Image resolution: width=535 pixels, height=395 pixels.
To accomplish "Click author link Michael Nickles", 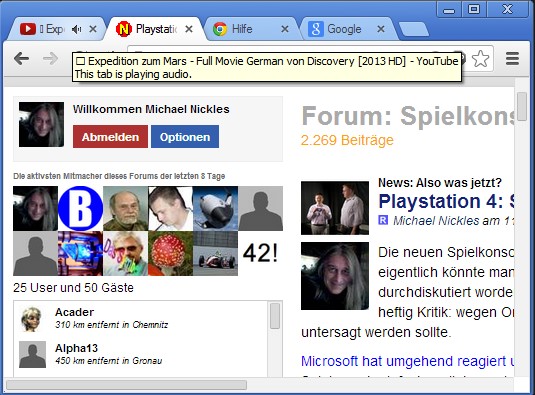I will [436, 221].
